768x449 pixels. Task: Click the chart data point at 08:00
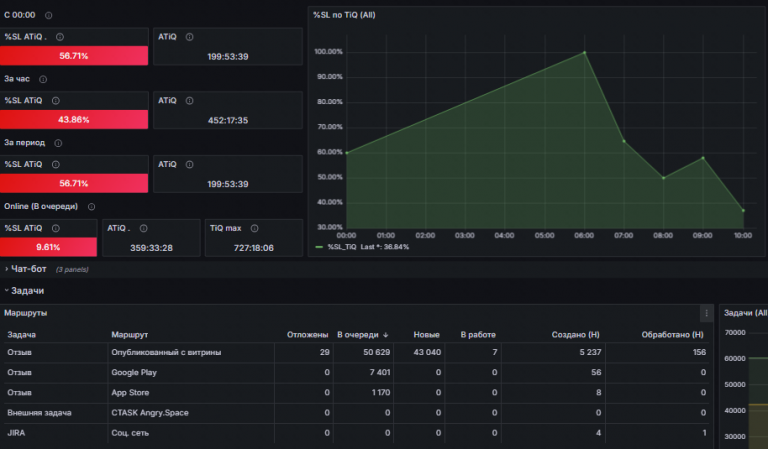coord(664,178)
